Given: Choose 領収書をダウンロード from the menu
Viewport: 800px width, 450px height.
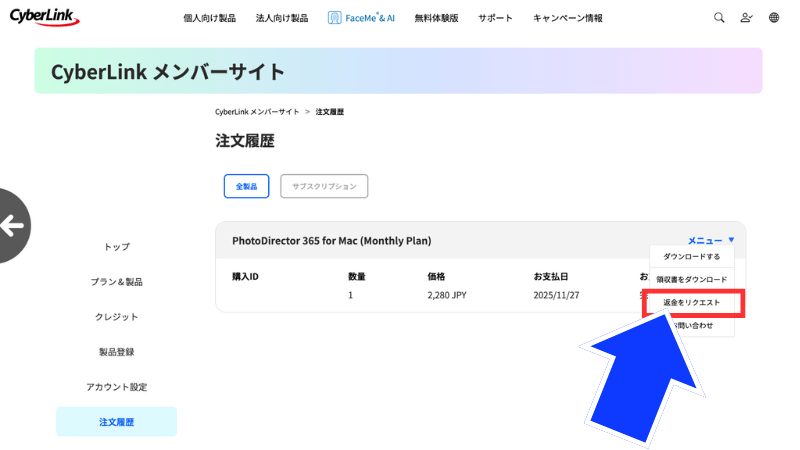Looking at the screenshot, I should [x=692, y=279].
